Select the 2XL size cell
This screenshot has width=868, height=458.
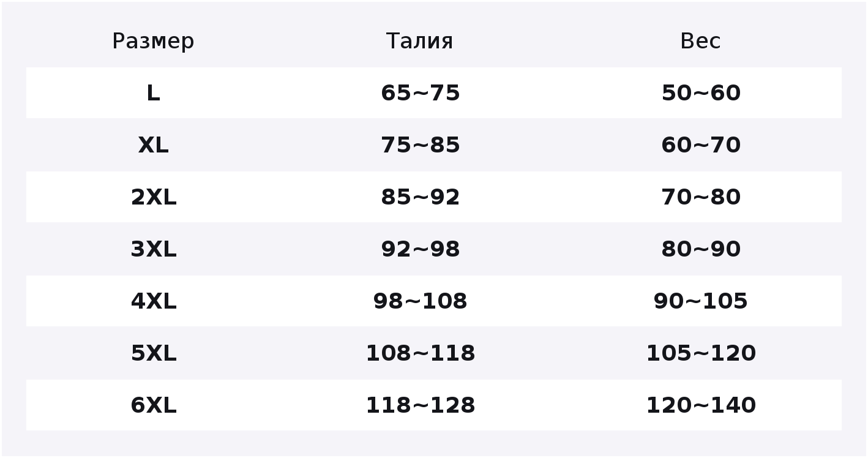[153, 197]
